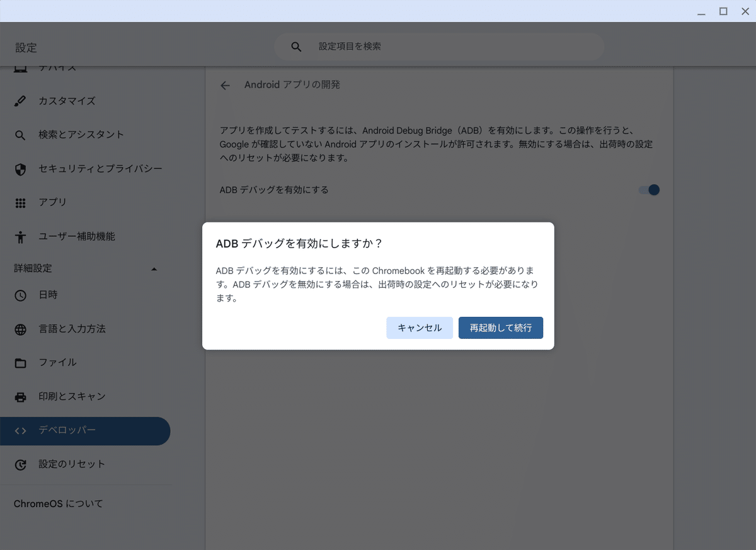Click 再起動して続行 button
The image size is (756, 550).
click(501, 328)
